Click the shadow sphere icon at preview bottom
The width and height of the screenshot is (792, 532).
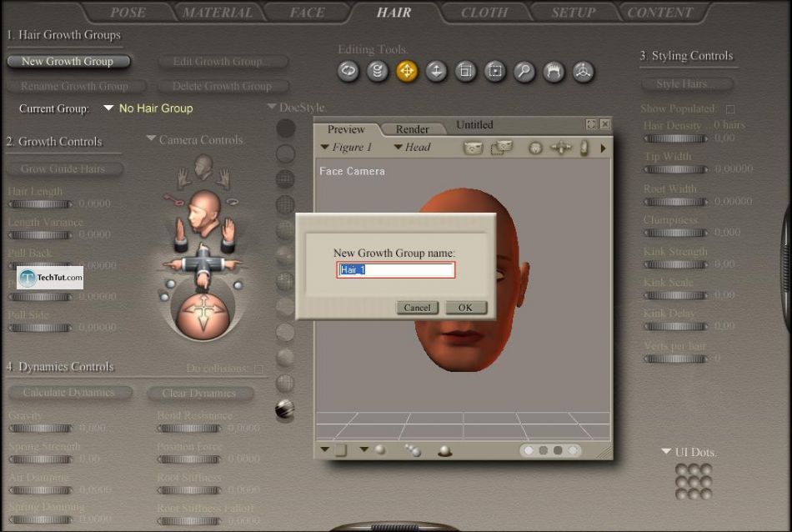click(x=444, y=450)
